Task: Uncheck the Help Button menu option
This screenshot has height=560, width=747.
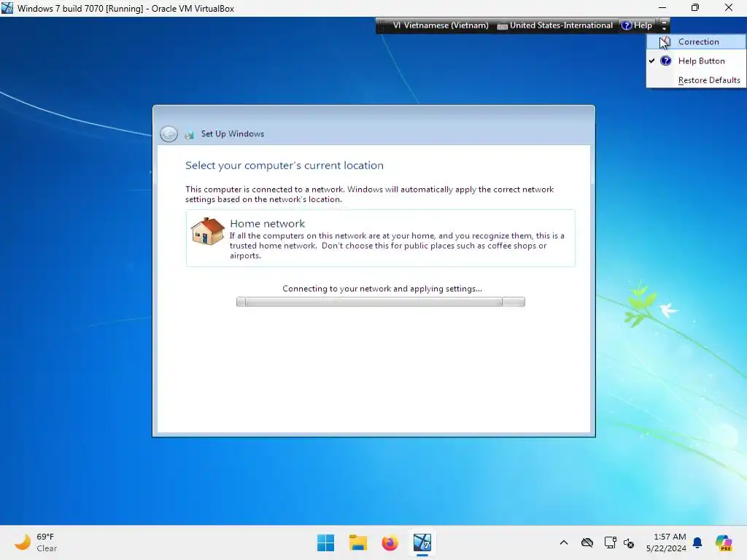Action: coord(696,61)
